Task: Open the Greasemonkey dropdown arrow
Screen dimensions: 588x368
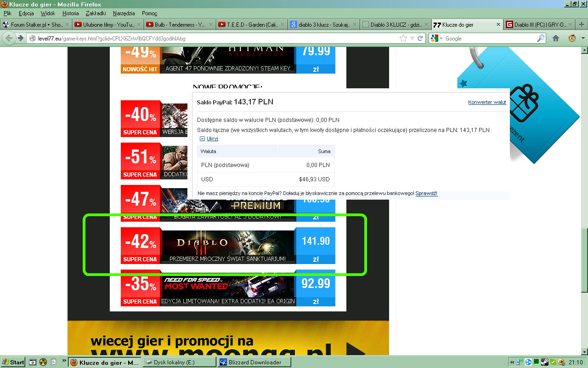Action: click(582, 38)
